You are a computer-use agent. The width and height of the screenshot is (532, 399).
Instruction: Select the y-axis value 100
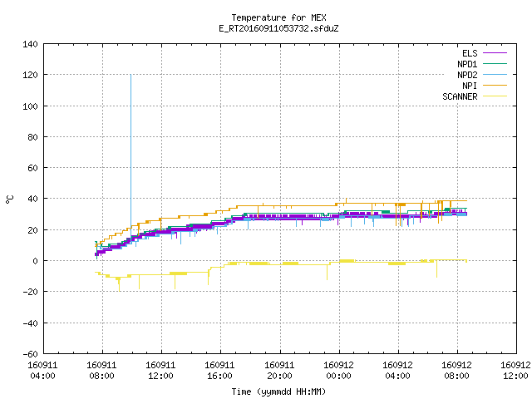click(30, 106)
